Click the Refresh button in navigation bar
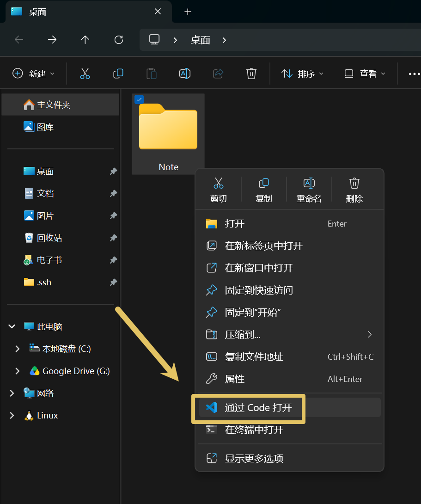This screenshot has height=504, width=421. coord(119,40)
